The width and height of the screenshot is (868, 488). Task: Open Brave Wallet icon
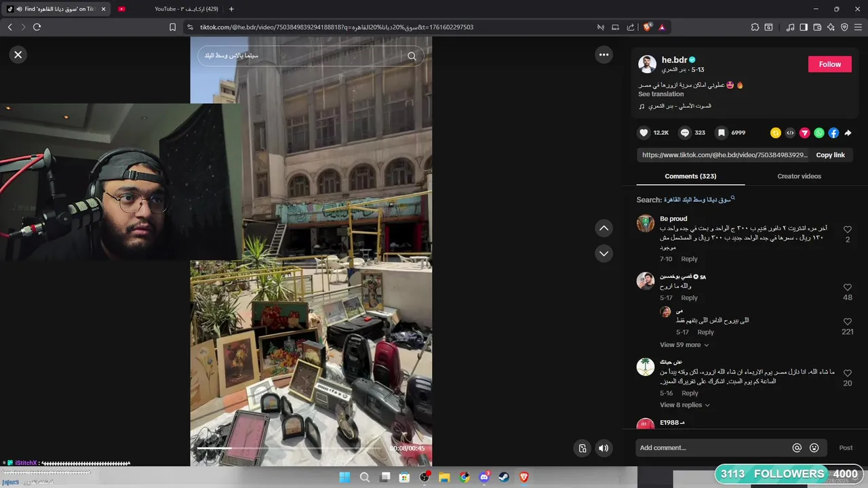click(x=817, y=27)
